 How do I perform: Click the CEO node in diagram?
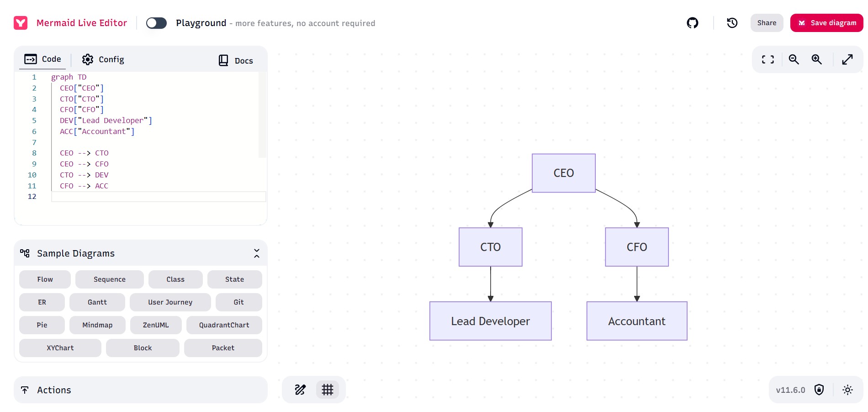coord(564,173)
